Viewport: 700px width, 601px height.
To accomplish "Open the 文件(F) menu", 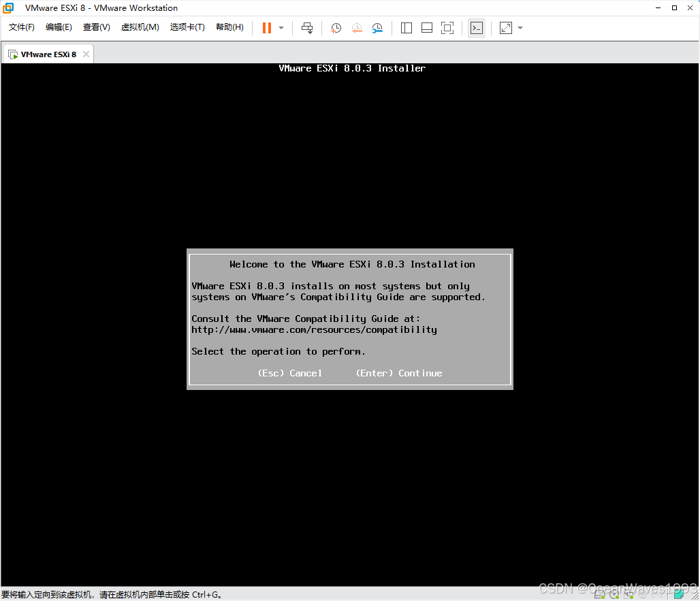I will (x=21, y=27).
